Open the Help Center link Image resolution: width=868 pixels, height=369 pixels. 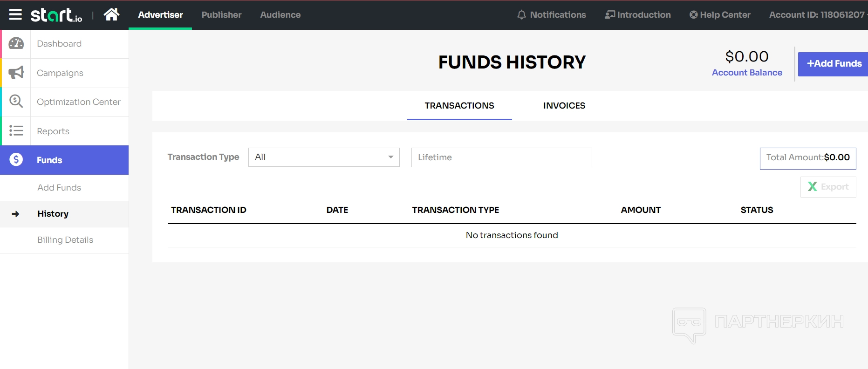point(720,15)
